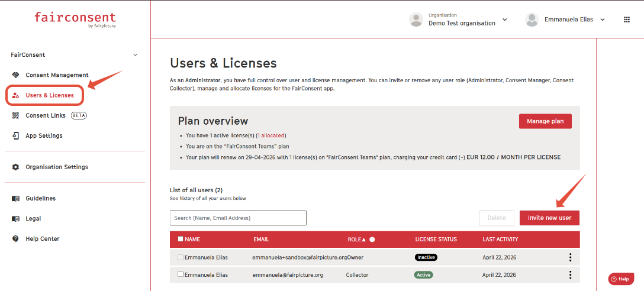Click the Collector role cell

[x=358, y=275]
